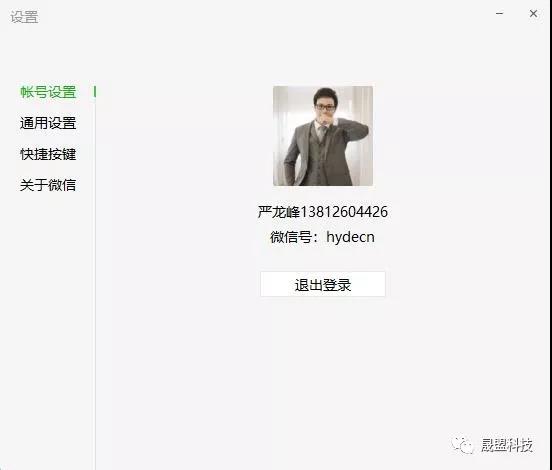Screen dimensions: 552x470
Task: Click the 设置 window title
Action: [24, 17]
